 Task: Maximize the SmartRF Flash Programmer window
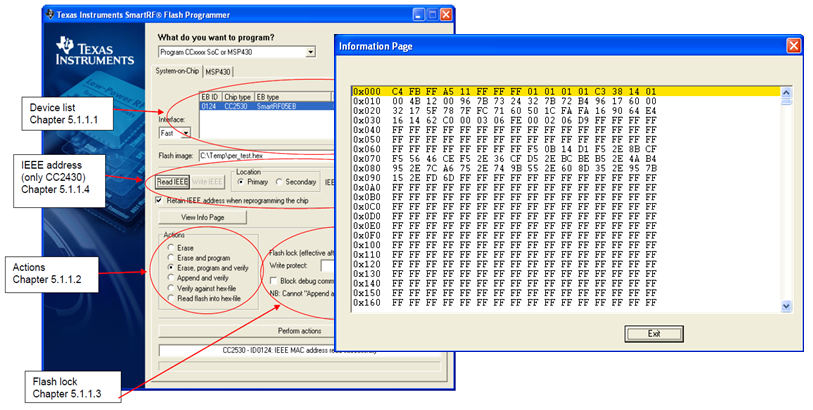[x=432, y=15]
